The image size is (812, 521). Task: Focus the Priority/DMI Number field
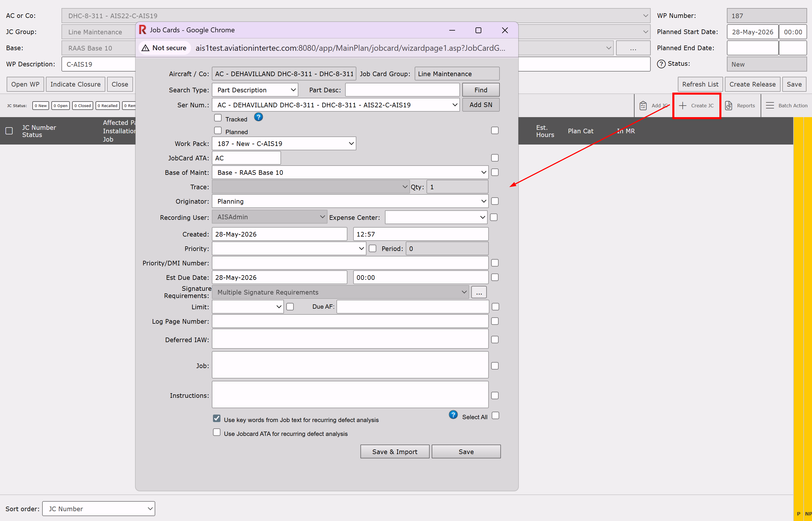[350, 263]
